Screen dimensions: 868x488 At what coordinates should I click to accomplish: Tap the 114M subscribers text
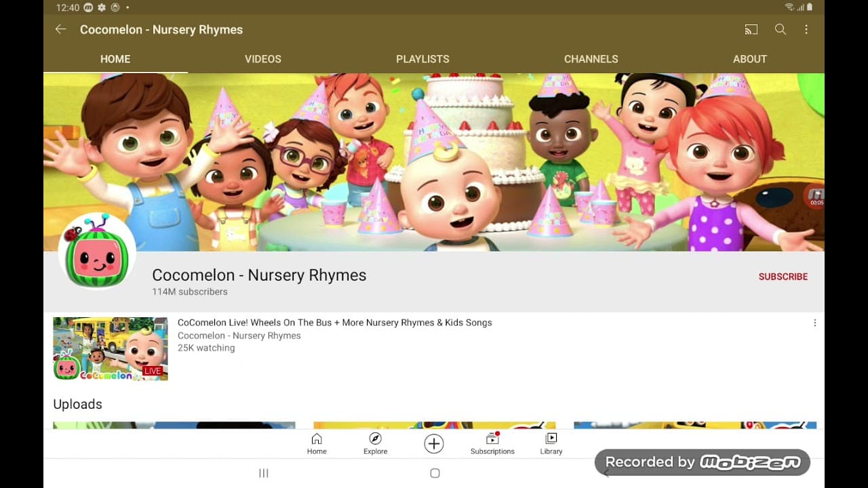click(190, 291)
